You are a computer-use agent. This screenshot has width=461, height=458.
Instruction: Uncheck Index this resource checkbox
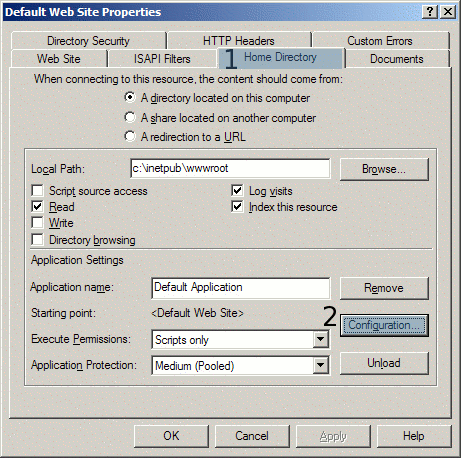click(237, 207)
